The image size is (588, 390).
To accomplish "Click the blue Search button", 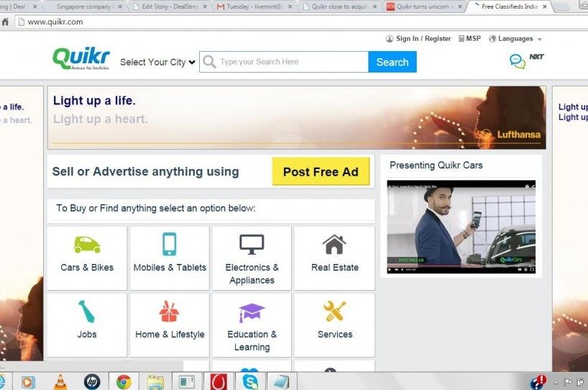I will (x=392, y=62).
